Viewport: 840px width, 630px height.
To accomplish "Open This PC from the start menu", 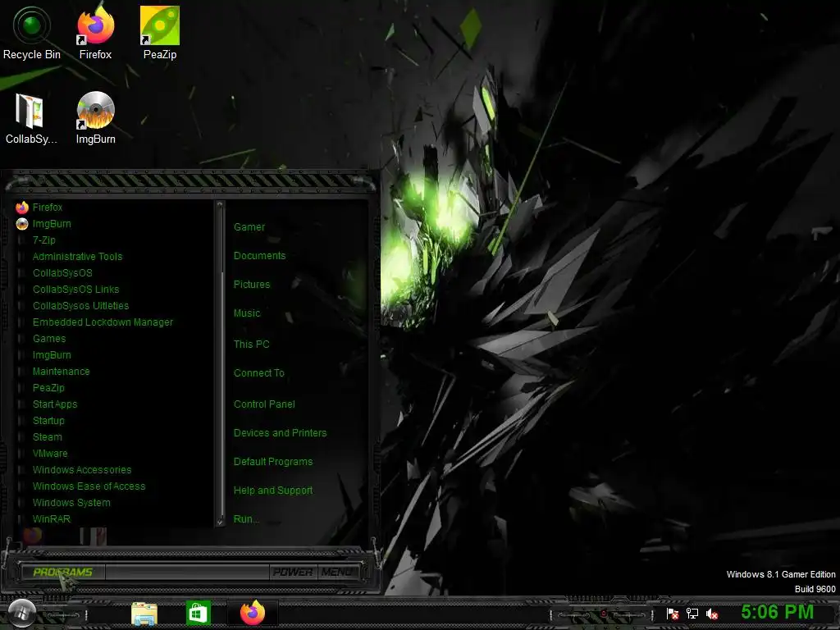I will [x=252, y=345].
